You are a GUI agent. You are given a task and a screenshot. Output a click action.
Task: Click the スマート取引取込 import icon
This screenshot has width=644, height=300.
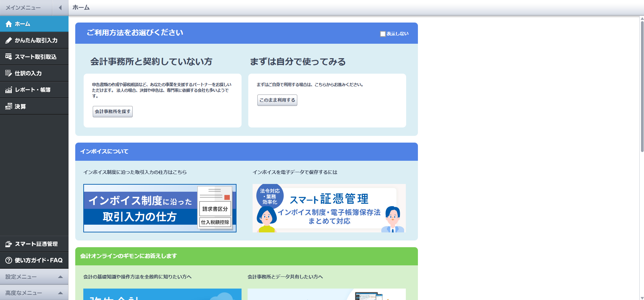tap(9, 57)
